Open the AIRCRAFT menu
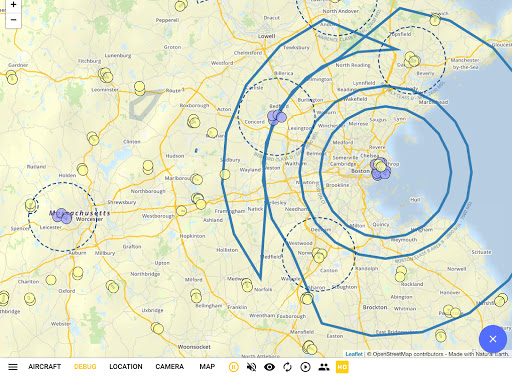Screen dimensions: 512x376 [x=45, y=367]
